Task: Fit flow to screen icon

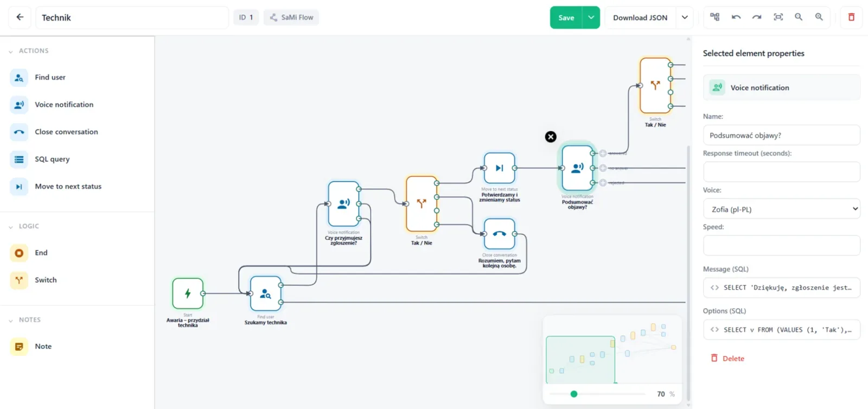Action: point(778,17)
